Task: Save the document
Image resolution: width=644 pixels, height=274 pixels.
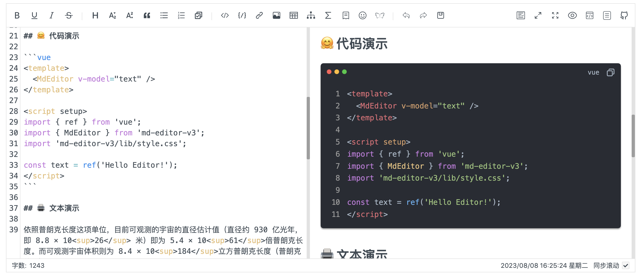Action: tap(441, 15)
